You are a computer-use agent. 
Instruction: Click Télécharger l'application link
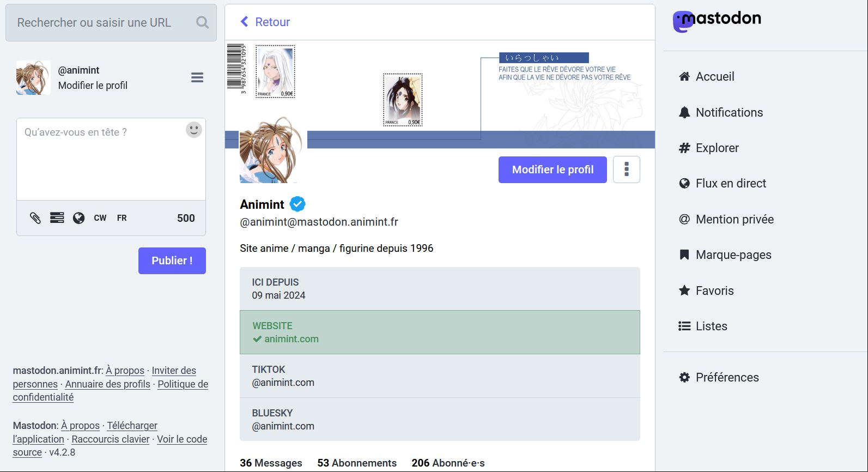[x=85, y=432]
